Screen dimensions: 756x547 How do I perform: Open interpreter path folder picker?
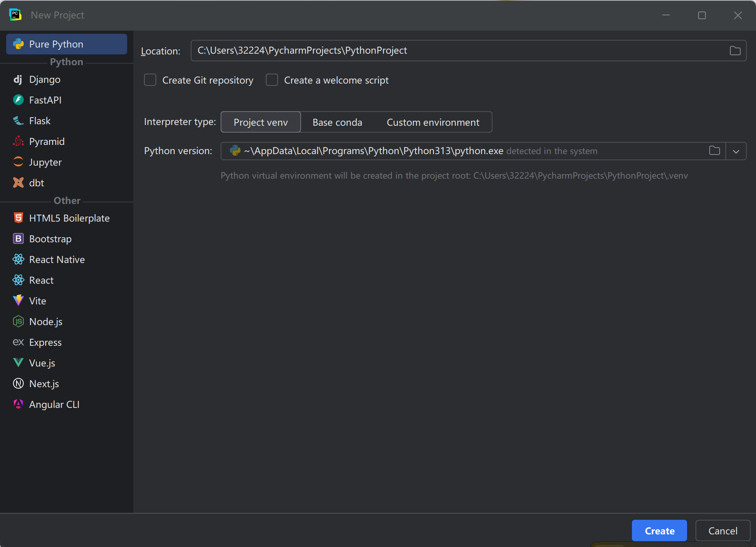coord(714,151)
